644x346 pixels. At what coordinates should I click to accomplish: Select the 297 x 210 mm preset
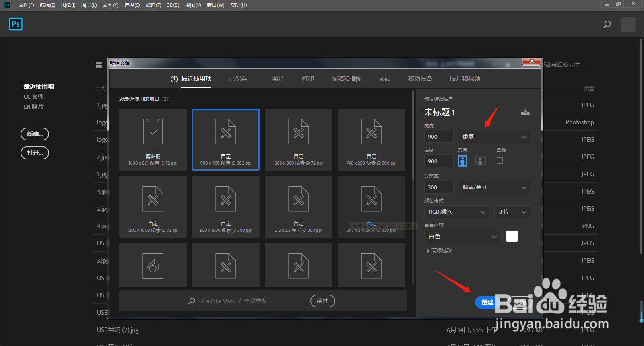372,207
